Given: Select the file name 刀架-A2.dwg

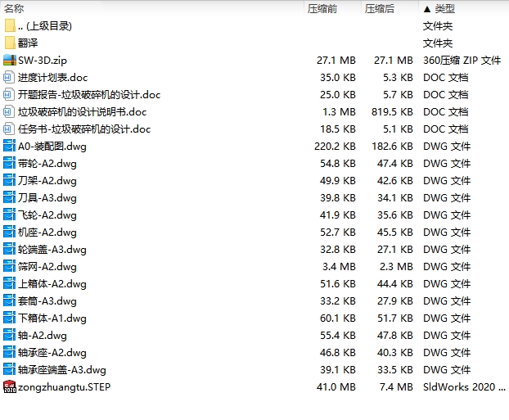Looking at the screenshot, I should click(x=47, y=181).
